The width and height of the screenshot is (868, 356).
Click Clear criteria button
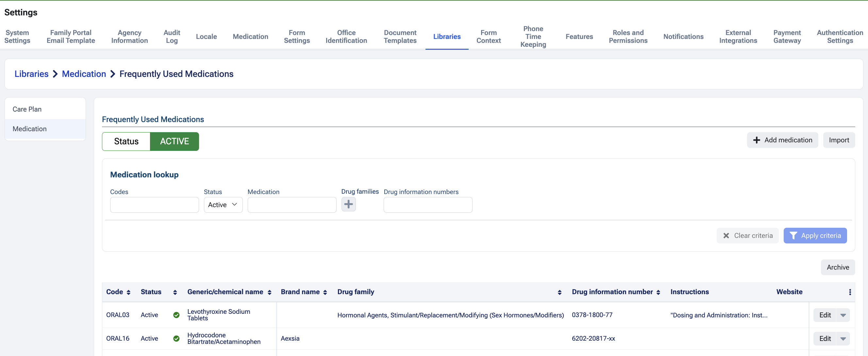click(x=747, y=236)
